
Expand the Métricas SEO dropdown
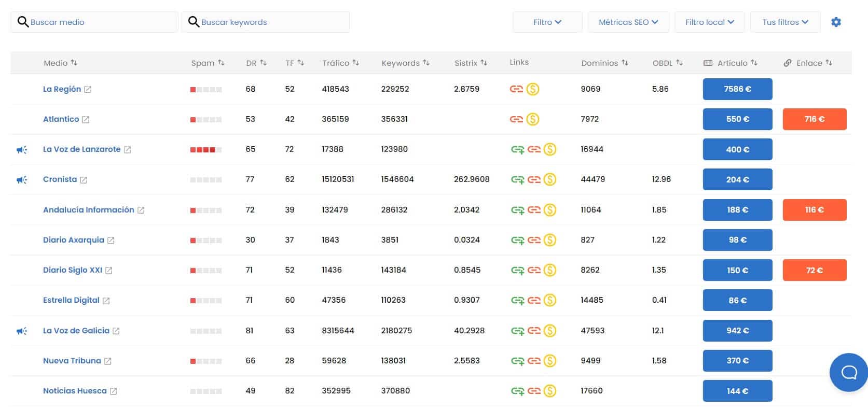[628, 22]
